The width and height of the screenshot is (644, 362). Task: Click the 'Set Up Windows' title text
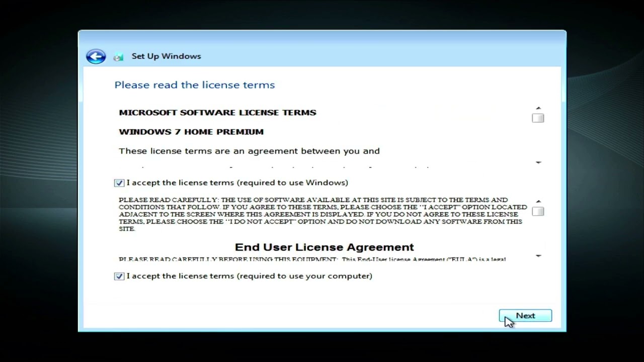point(166,56)
